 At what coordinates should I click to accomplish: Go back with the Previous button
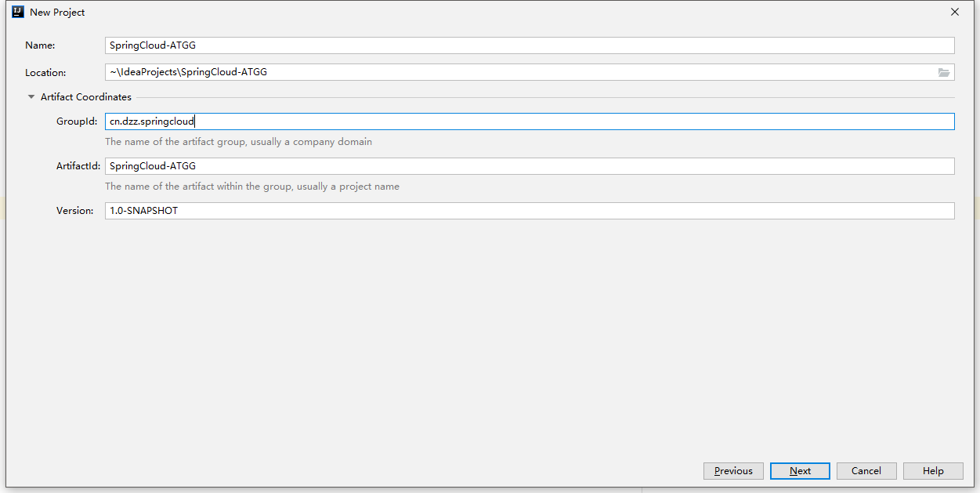[733, 471]
